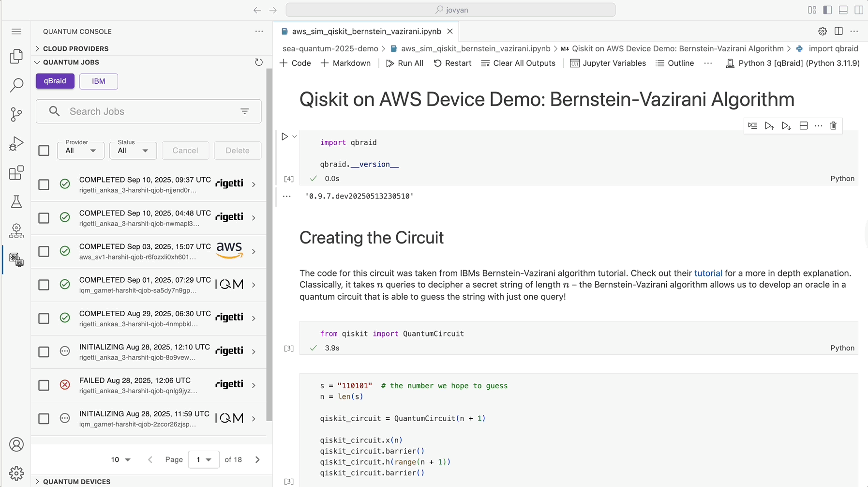Expand details of the aws_sv1 job
The image size is (868, 487).
(x=254, y=252)
